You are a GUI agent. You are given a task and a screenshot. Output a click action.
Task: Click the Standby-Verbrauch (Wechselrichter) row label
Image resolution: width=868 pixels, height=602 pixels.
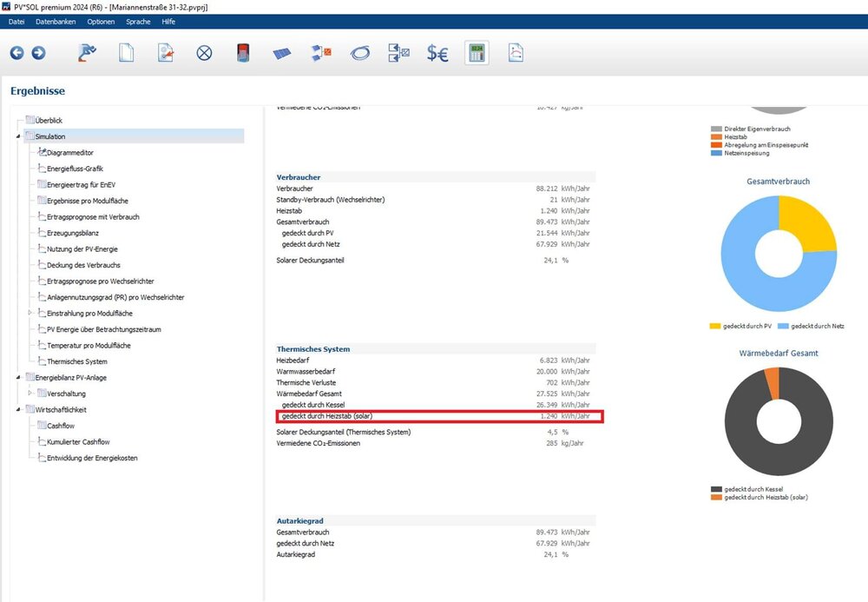coord(331,200)
